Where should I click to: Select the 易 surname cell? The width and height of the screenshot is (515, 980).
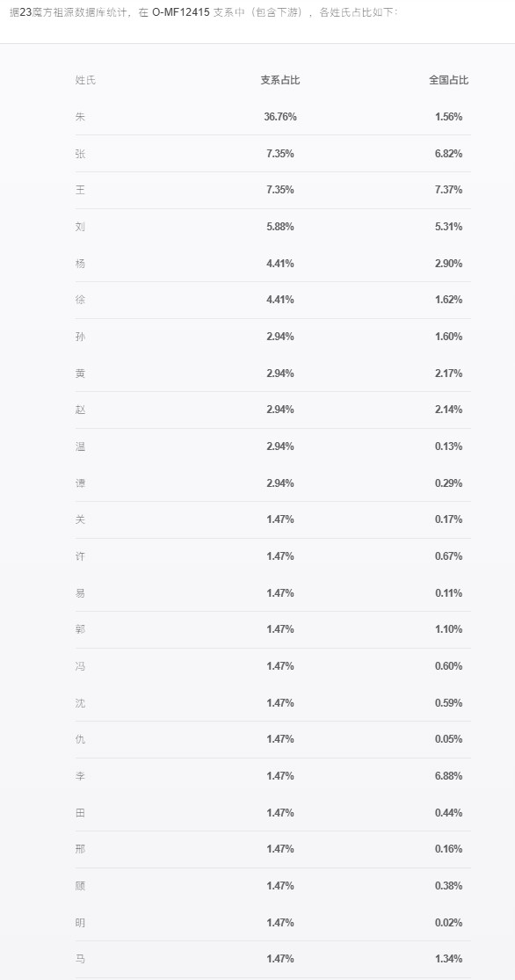coord(81,593)
